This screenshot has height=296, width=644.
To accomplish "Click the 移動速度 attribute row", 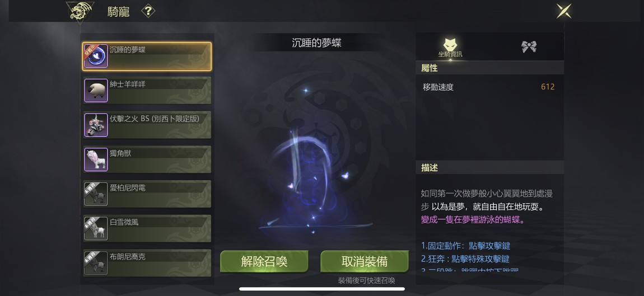I will 489,87.
